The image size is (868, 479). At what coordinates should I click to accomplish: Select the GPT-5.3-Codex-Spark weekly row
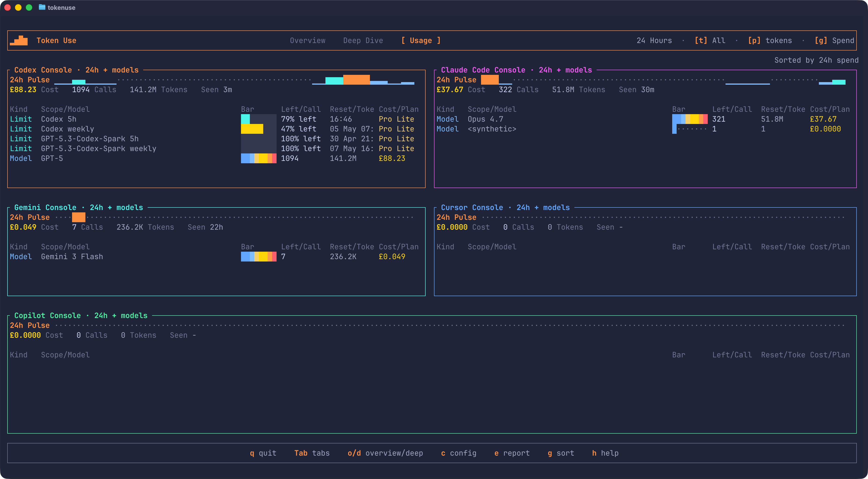214,148
